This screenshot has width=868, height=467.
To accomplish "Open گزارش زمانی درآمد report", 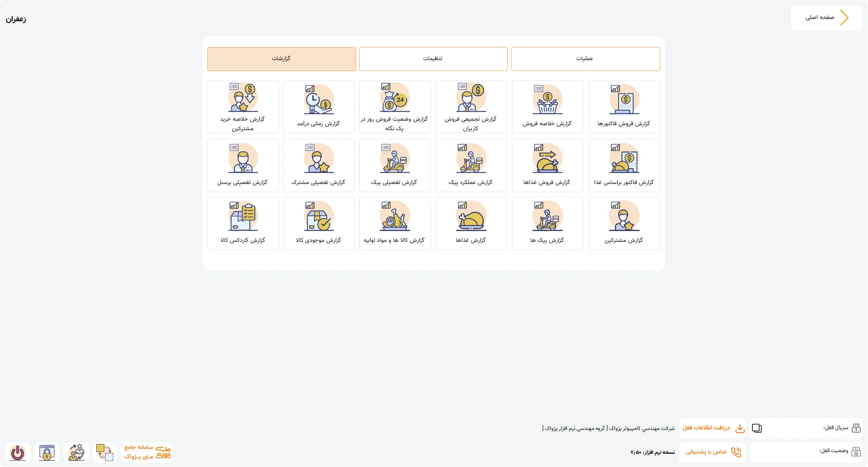I will (319, 107).
